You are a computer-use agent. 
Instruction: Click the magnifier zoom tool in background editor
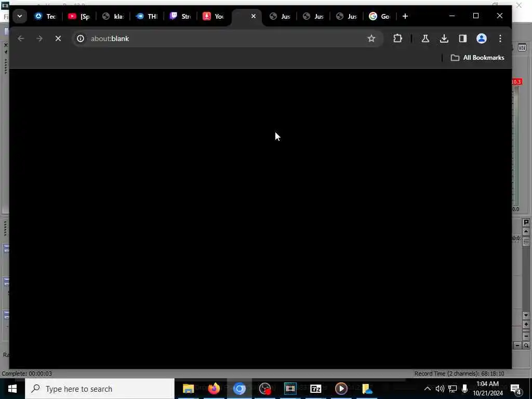526,345
